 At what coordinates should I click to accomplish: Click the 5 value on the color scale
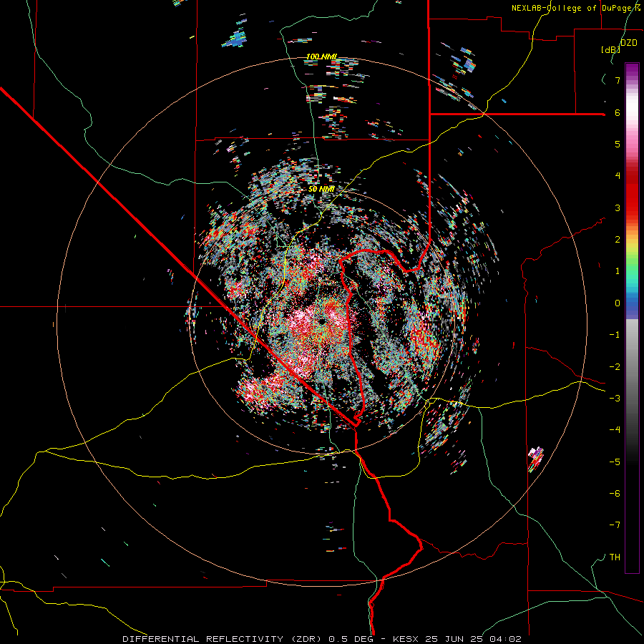pos(618,144)
